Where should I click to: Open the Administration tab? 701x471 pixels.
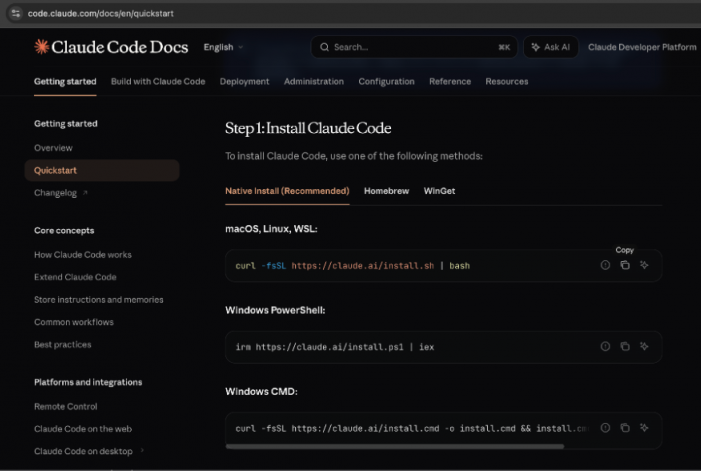click(313, 81)
